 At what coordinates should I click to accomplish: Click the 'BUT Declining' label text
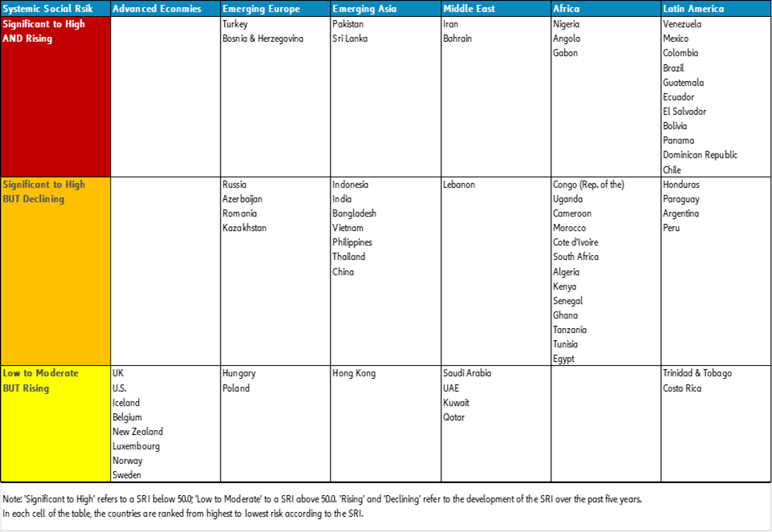(x=33, y=199)
